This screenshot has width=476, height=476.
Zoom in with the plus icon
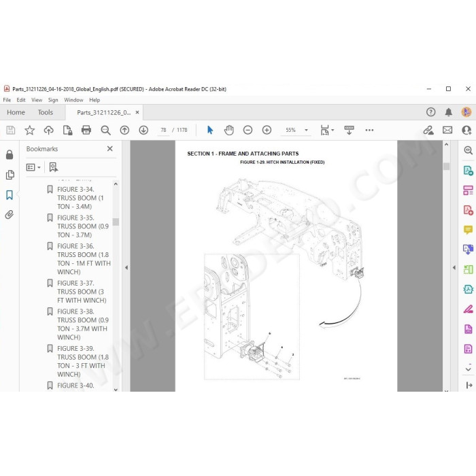point(267,131)
